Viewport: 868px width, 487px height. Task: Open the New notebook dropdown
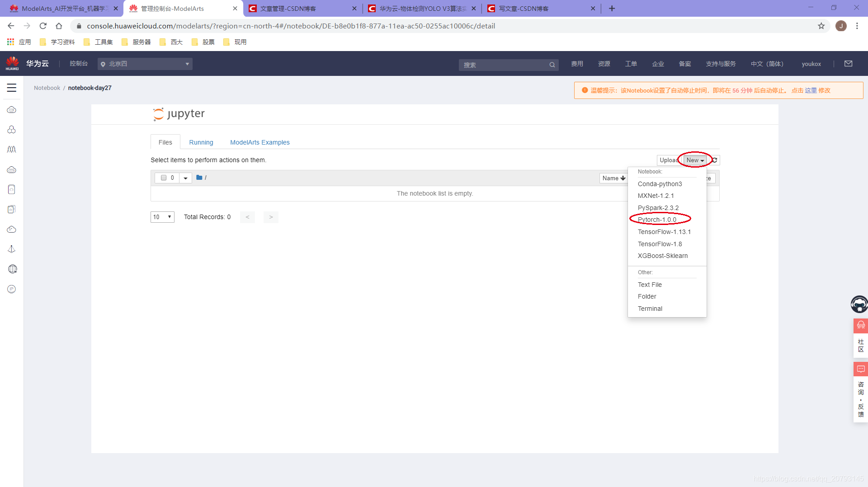pos(695,160)
